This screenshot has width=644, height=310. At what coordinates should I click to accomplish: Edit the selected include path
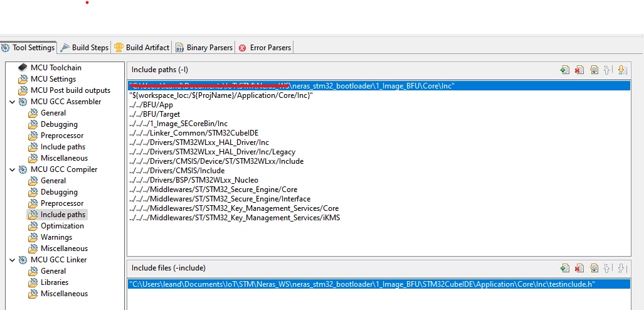[x=594, y=70]
